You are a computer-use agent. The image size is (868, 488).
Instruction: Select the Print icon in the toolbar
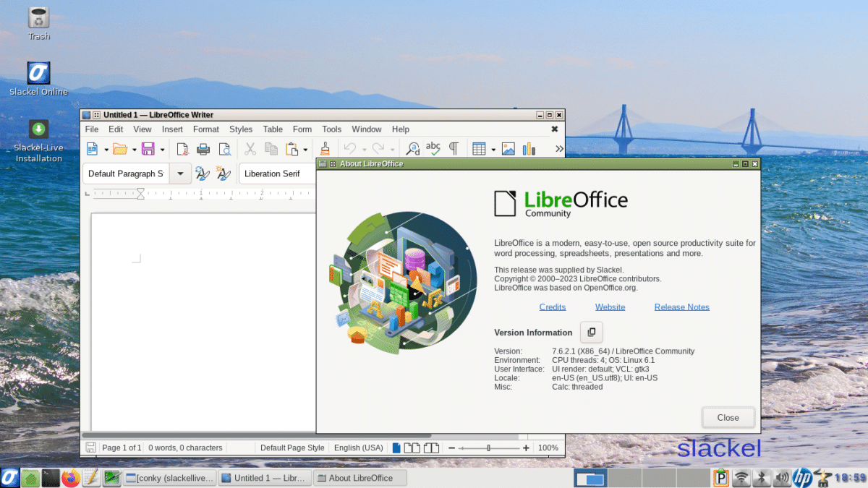pyautogui.click(x=203, y=149)
